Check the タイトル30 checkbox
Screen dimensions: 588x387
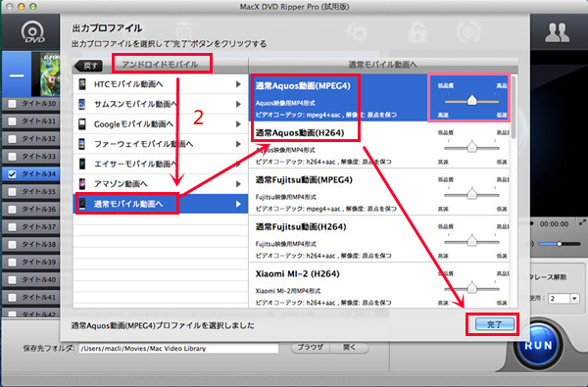[x=12, y=104]
